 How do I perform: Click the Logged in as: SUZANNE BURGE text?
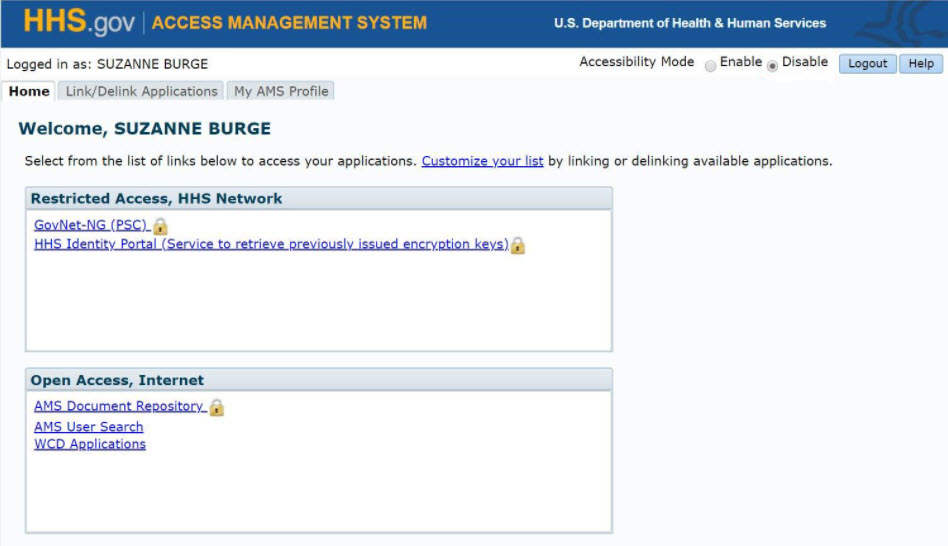click(107, 64)
